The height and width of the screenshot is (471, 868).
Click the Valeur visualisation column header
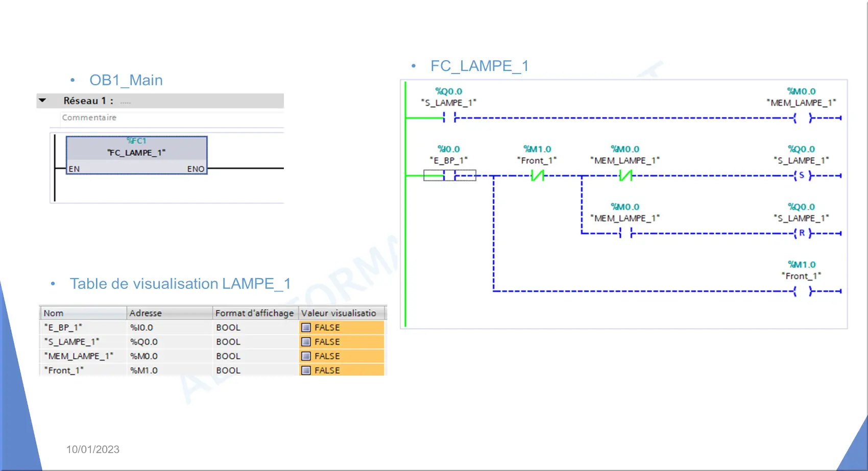click(x=342, y=313)
